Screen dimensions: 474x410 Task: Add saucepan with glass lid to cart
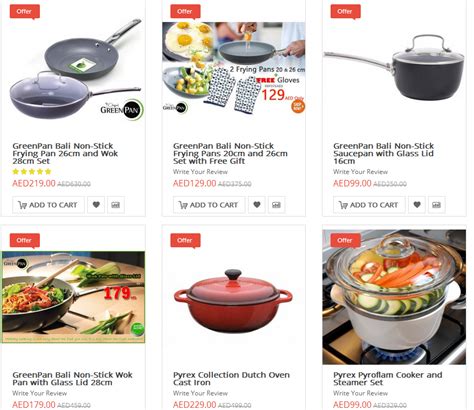click(369, 205)
